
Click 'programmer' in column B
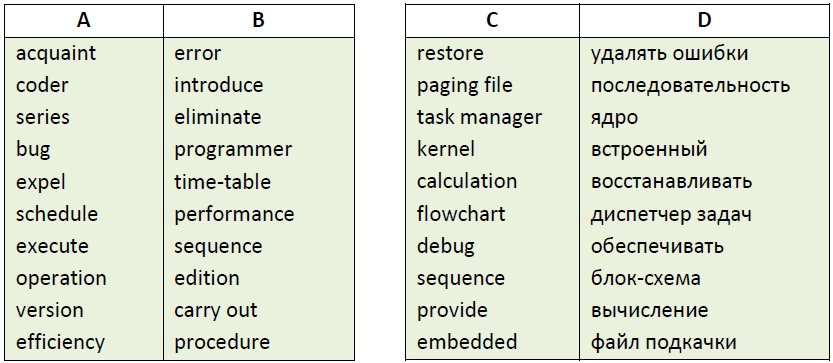click(x=233, y=150)
